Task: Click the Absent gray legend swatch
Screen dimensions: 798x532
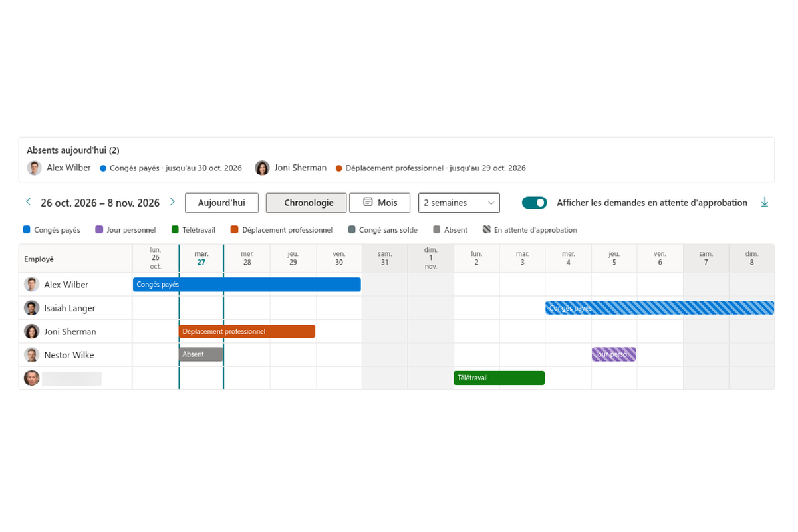Action: pyautogui.click(x=437, y=230)
